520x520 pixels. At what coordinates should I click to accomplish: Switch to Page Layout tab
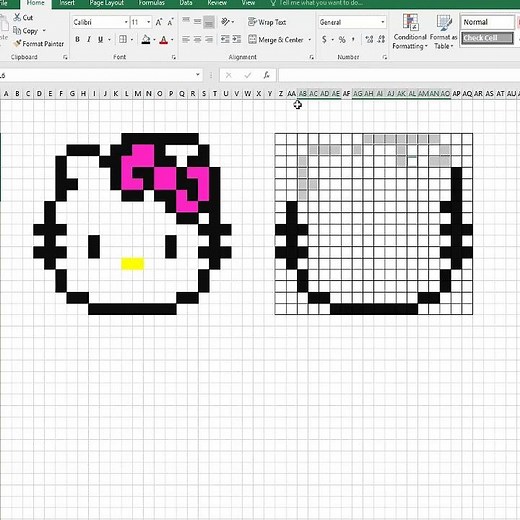click(107, 3)
